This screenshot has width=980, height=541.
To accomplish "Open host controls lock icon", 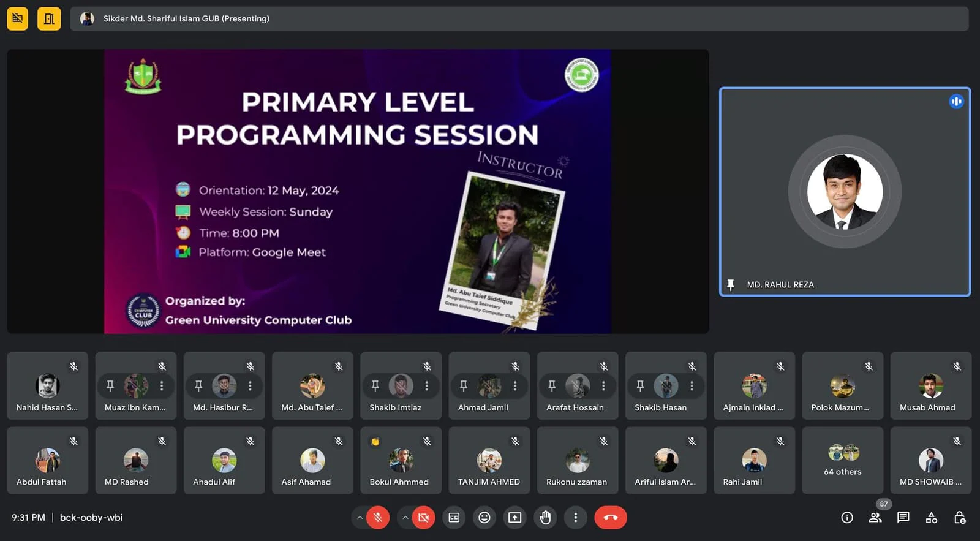I will (960, 518).
